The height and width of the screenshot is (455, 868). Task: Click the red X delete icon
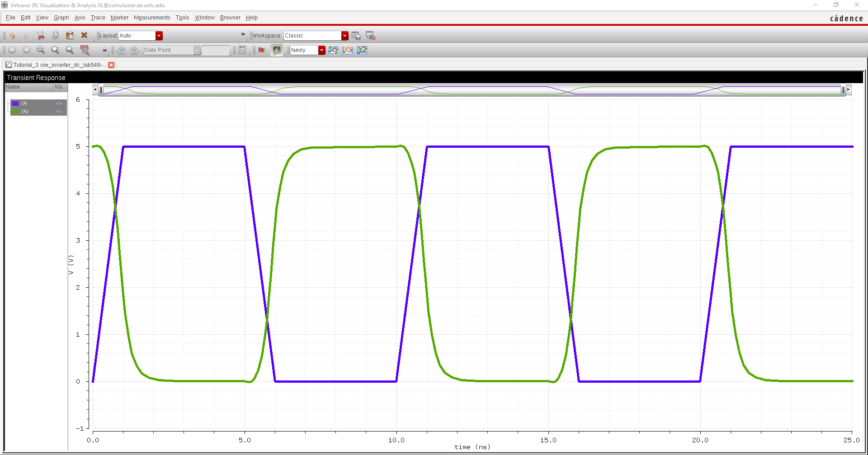click(84, 35)
